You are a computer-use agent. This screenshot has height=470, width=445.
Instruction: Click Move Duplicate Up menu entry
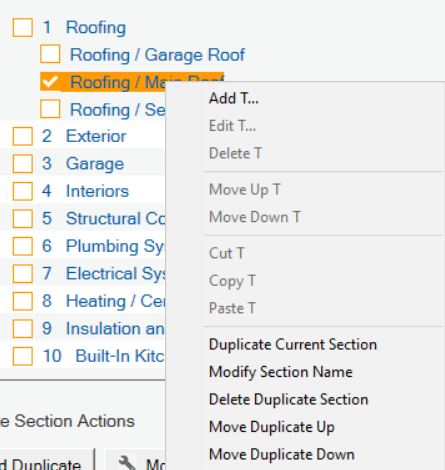(272, 427)
